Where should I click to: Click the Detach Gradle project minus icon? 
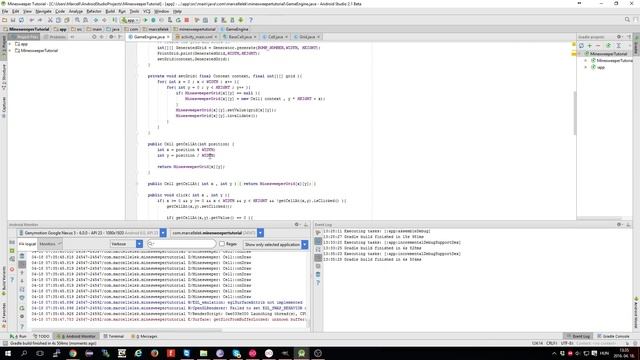[598, 46]
